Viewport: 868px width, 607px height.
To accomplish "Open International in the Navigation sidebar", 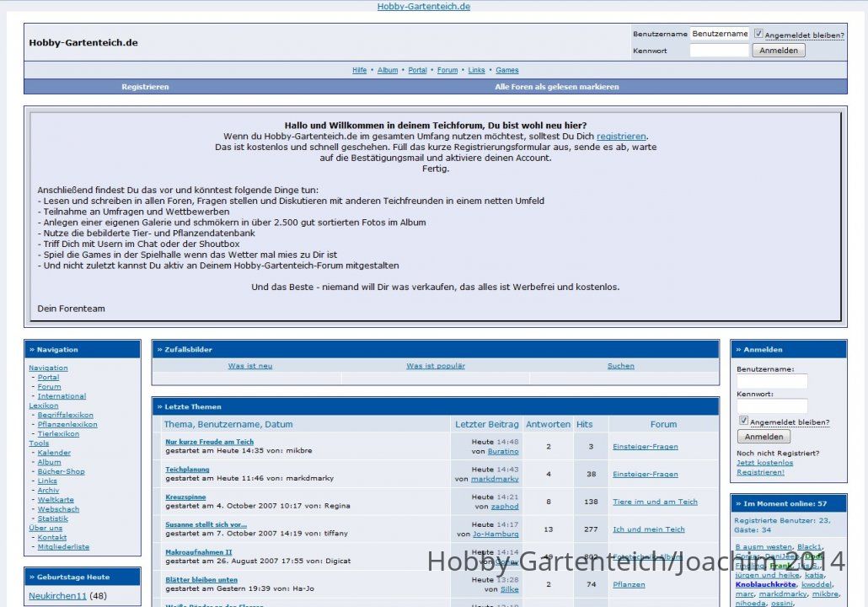I will click(62, 396).
